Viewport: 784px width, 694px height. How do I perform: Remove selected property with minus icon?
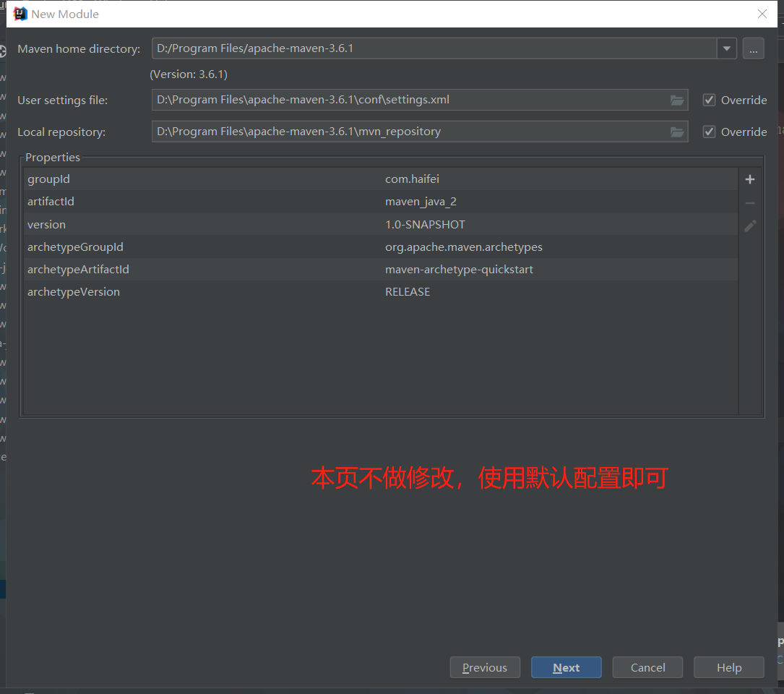coord(750,203)
